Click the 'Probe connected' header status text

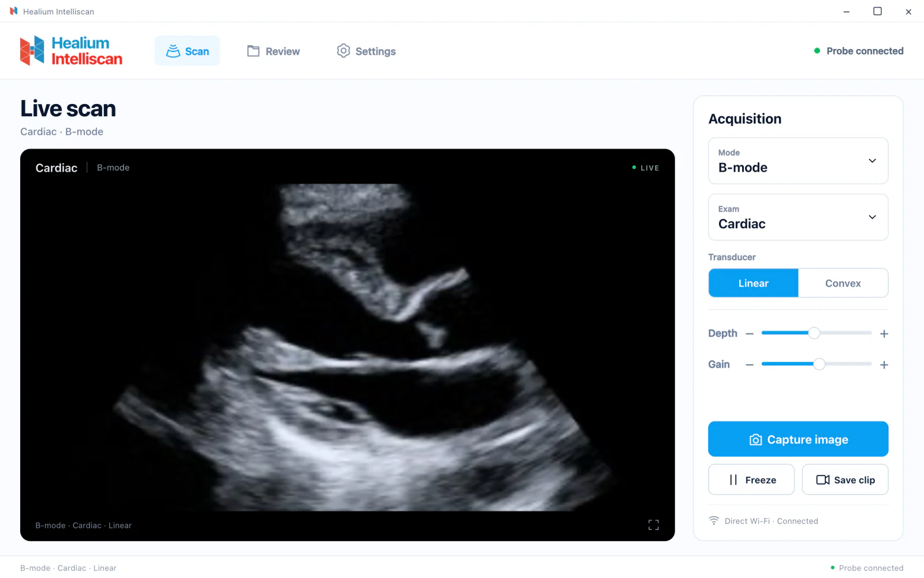point(865,51)
